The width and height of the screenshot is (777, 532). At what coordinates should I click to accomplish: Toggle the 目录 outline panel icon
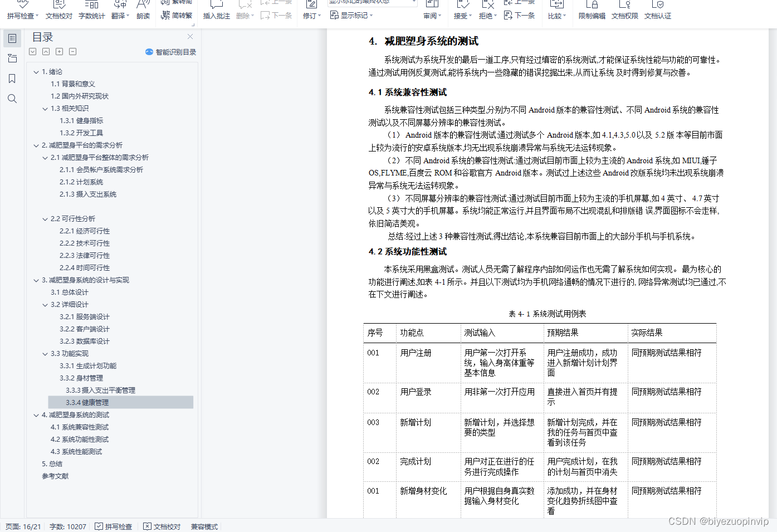tap(12, 38)
